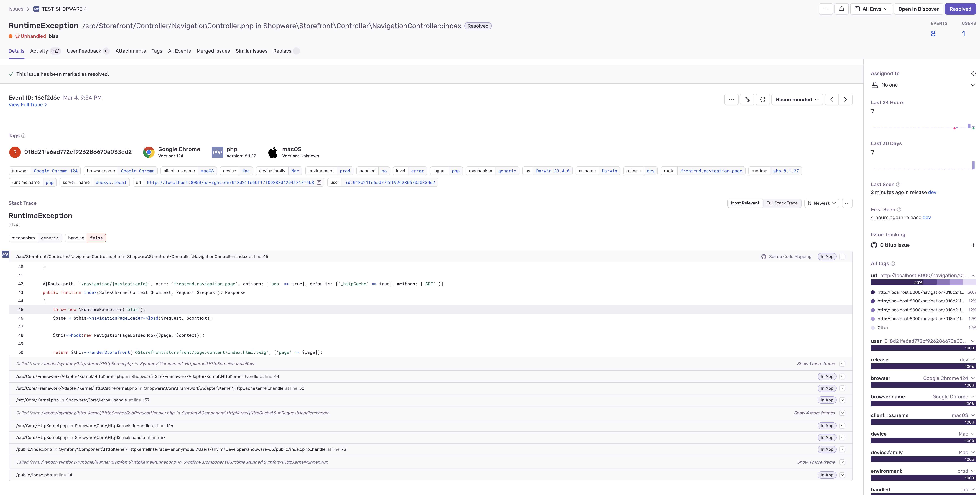Viewport: 980px width, 495px height.
Task: Add GitHub Issue plus icon
Action: coord(973,245)
